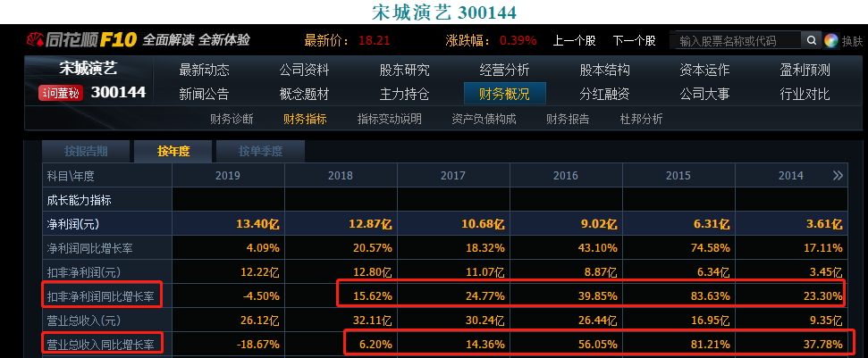The width and height of the screenshot is (868, 358).
Task: Open the 主力持仓 menu
Action: point(404,94)
